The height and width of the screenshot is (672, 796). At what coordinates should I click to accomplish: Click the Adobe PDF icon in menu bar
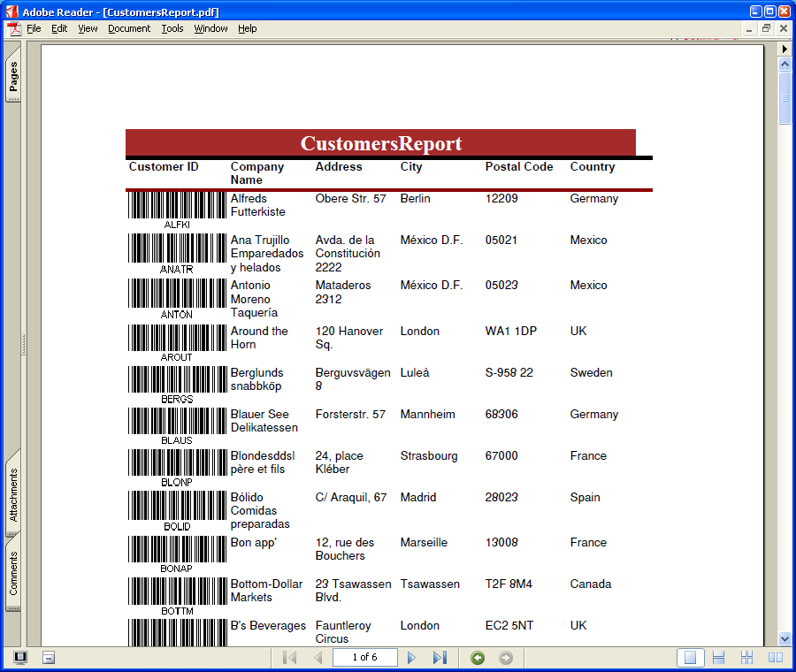click(14, 28)
